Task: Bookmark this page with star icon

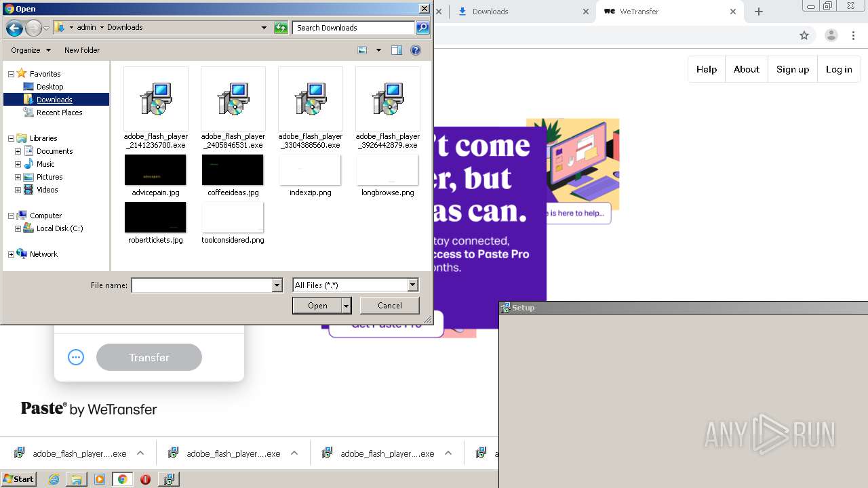Action: [x=804, y=35]
